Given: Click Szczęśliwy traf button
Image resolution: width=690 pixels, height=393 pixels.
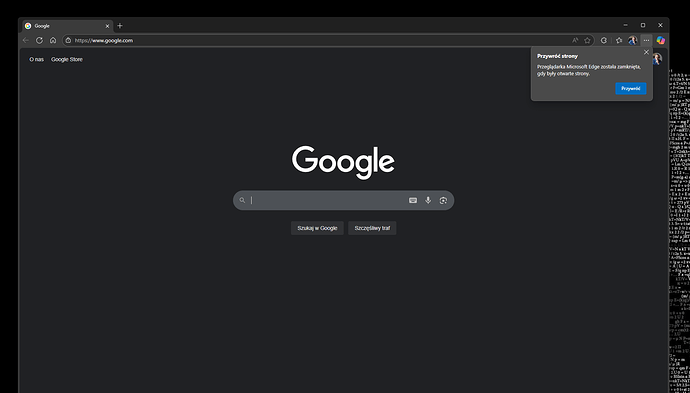Looking at the screenshot, I should coord(372,228).
